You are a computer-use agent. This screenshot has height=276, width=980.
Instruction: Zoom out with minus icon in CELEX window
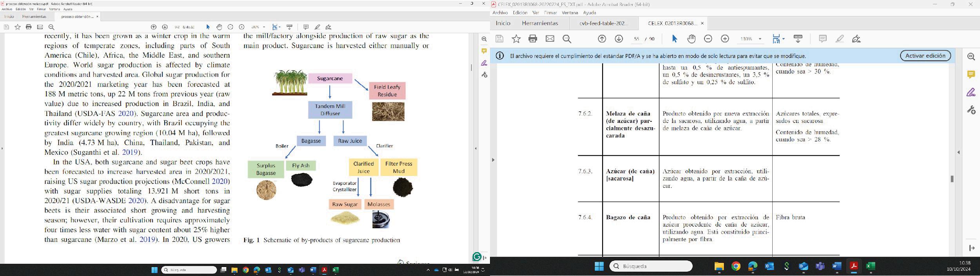point(708,39)
